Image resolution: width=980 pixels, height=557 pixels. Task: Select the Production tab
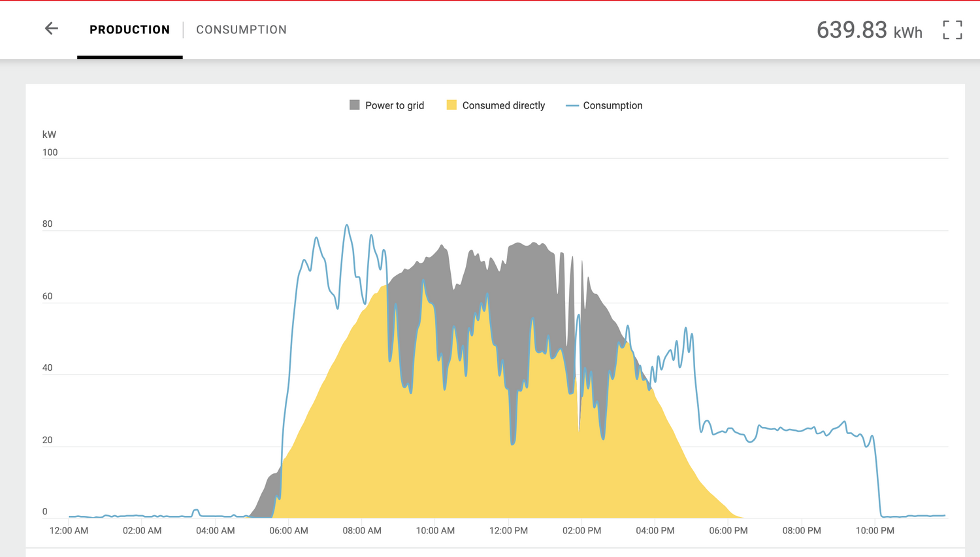pos(129,30)
